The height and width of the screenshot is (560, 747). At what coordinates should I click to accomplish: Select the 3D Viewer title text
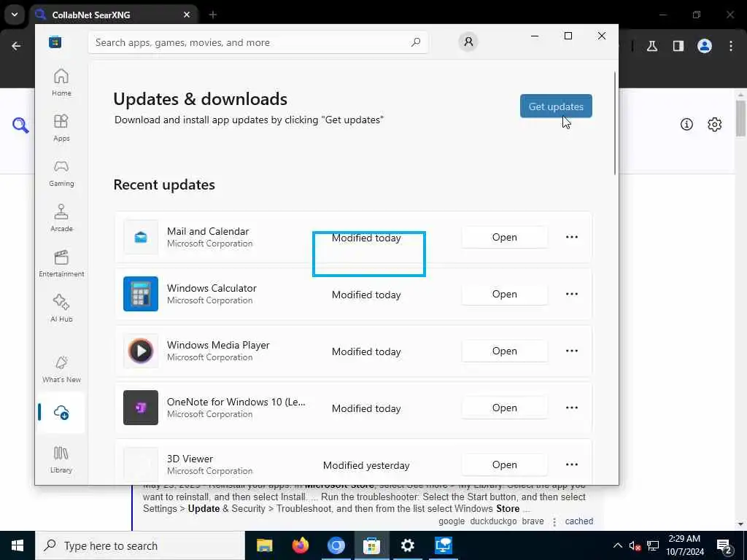coord(190,459)
